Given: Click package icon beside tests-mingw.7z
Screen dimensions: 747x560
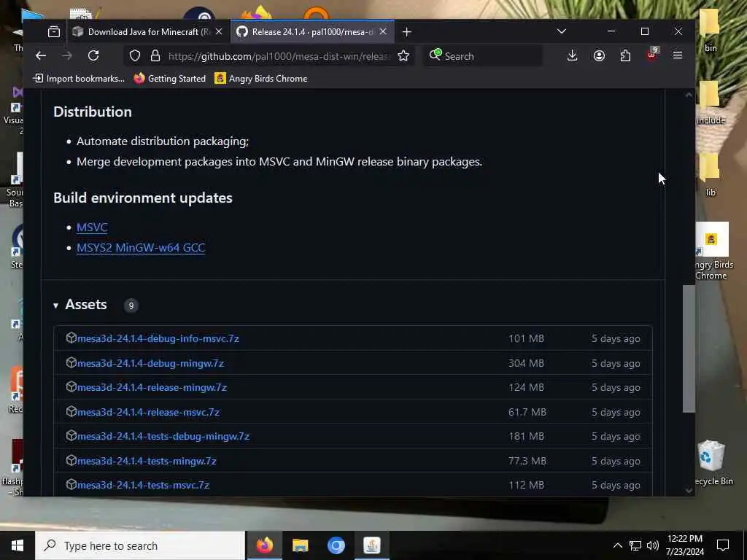Looking at the screenshot, I should click(71, 461).
